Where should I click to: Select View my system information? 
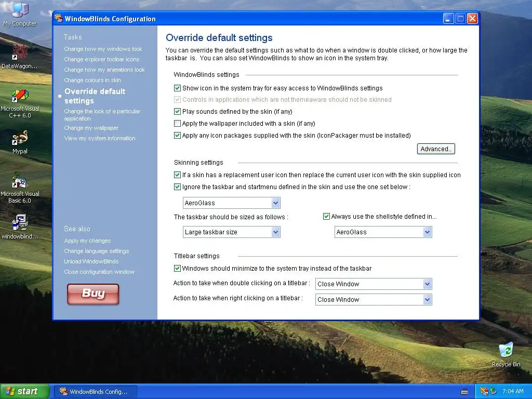point(100,138)
